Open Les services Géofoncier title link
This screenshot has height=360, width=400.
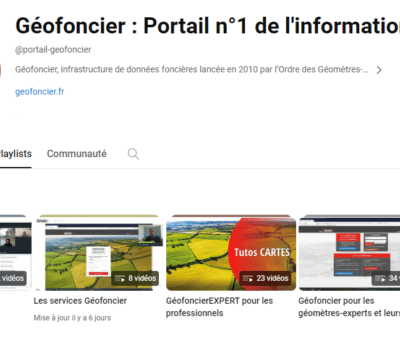point(80,301)
